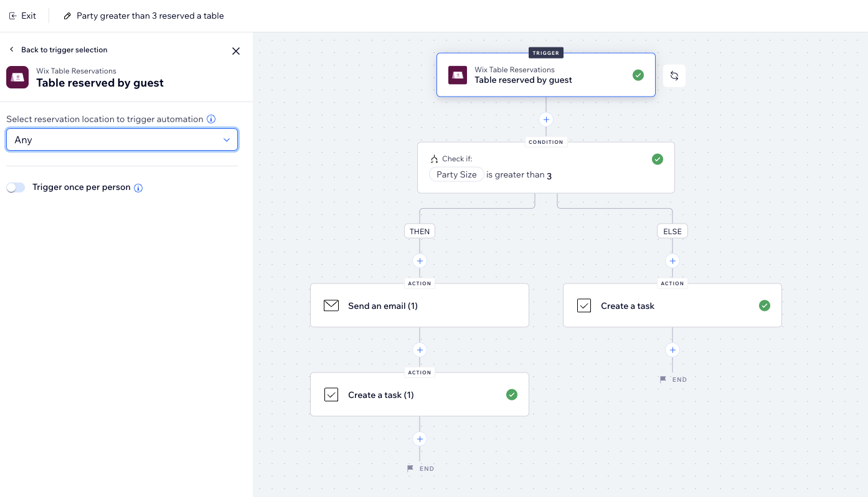Add a step between Send email and Create task (1)
This screenshot has width=868, height=497.
pyautogui.click(x=420, y=350)
